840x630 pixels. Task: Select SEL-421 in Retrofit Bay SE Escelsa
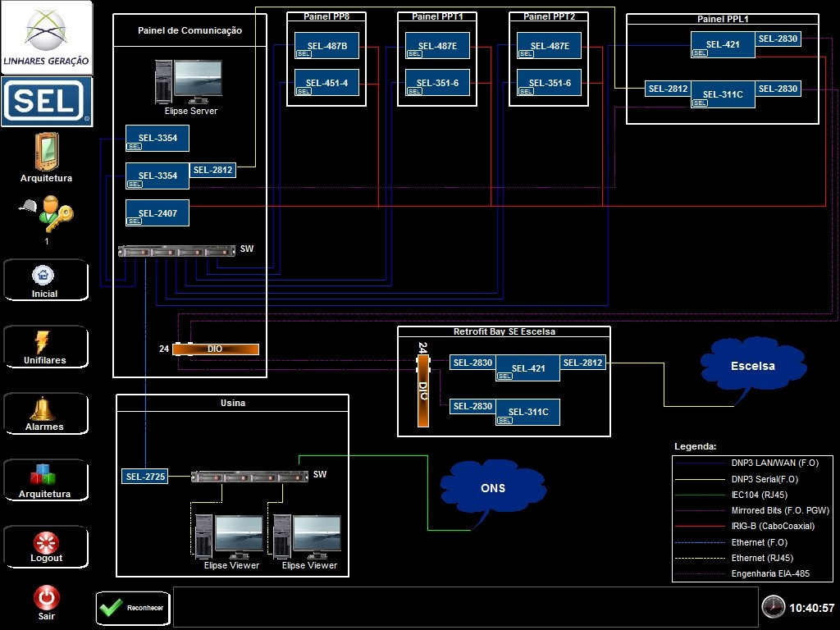pyautogui.click(x=527, y=368)
